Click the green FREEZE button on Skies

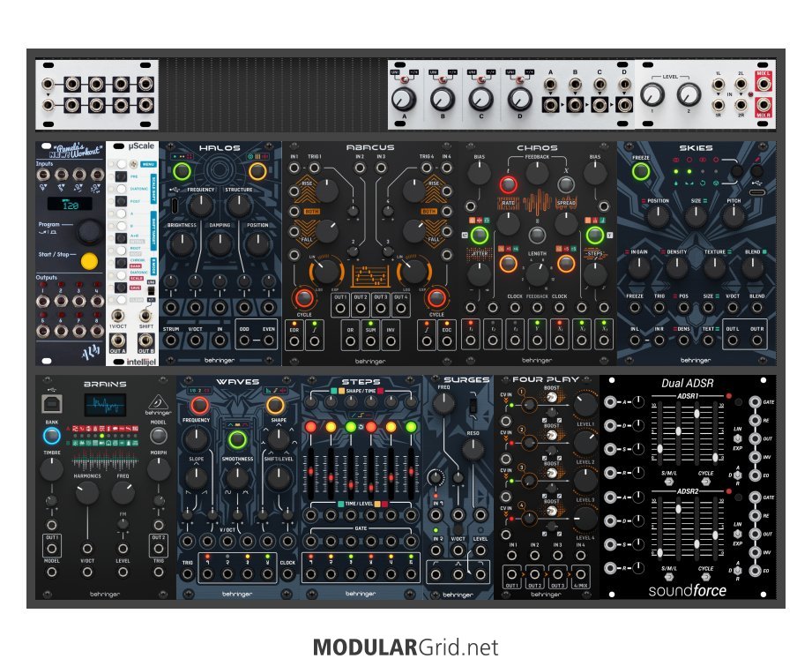tap(641, 171)
